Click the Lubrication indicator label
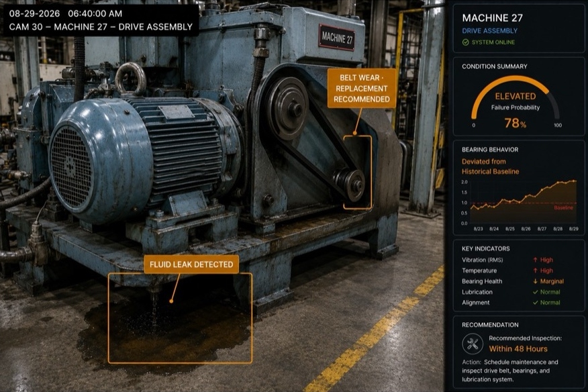 pos(477,292)
